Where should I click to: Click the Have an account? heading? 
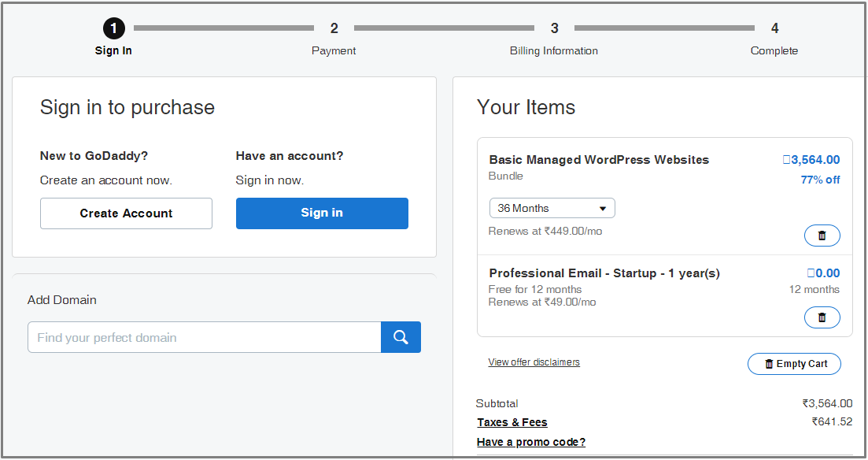pyautogui.click(x=290, y=156)
